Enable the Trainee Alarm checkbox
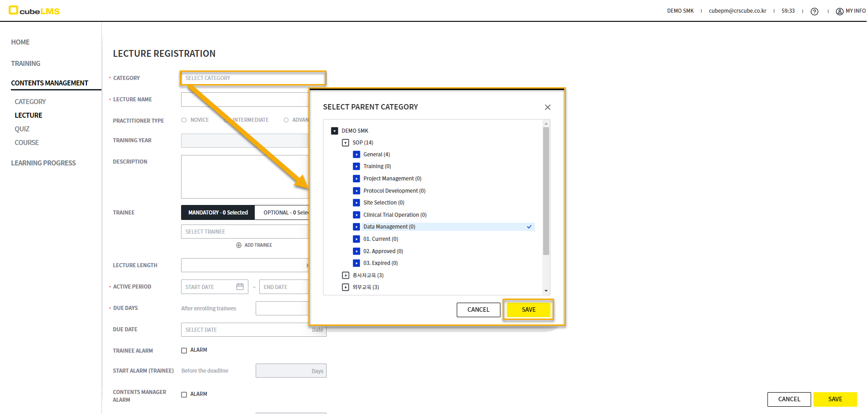This screenshot has width=868, height=414. coord(184,350)
